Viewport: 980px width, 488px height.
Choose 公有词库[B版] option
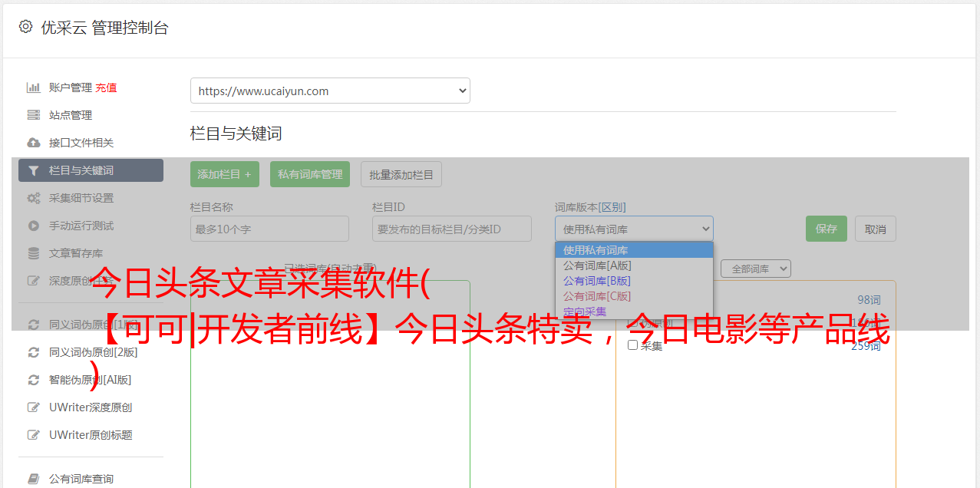coord(634,281)
